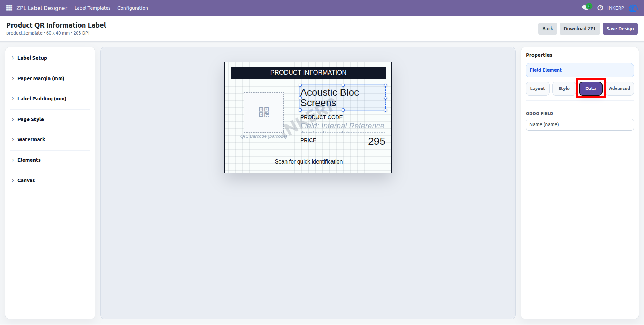Switch to the Style properties tab

[x=564, y=89]
